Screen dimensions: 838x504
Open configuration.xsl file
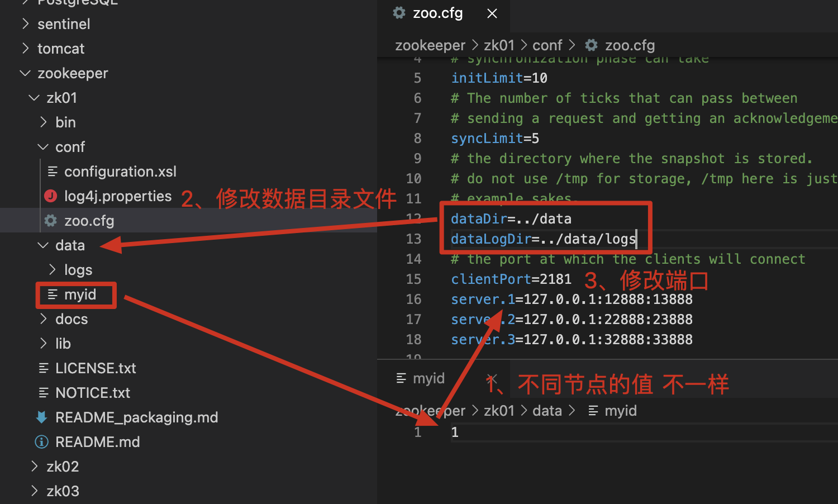(120, 171)
